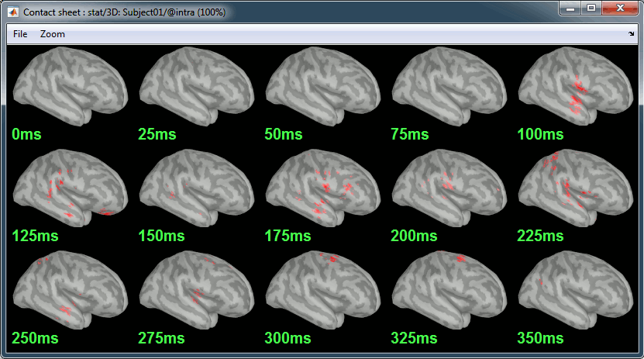
Task: Click the 50ms brain snapshot
Action: tap(323, 87)
